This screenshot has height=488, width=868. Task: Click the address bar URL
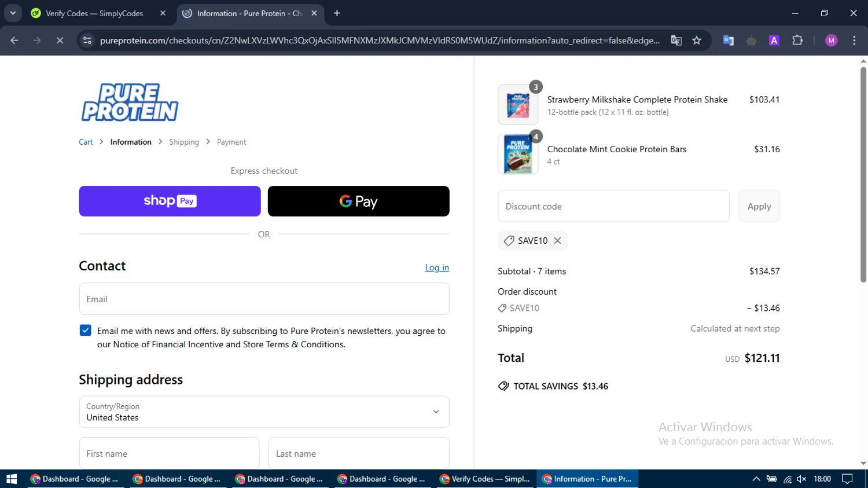[380, 41]
